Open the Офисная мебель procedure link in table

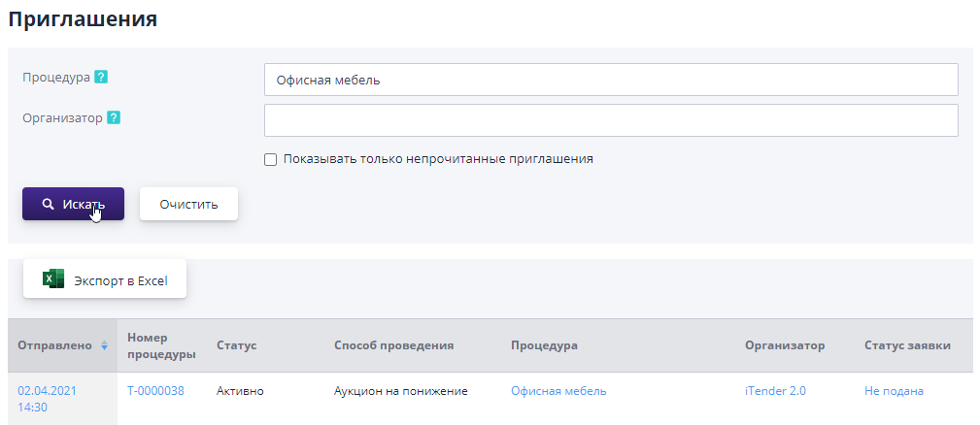click(x=558, y=391)
